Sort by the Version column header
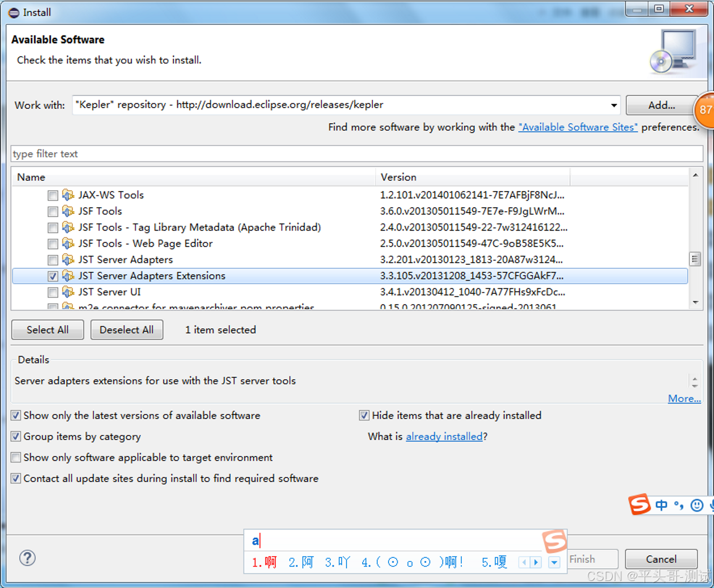Screen dimensions: 714x588 click(x=473, y=177)
